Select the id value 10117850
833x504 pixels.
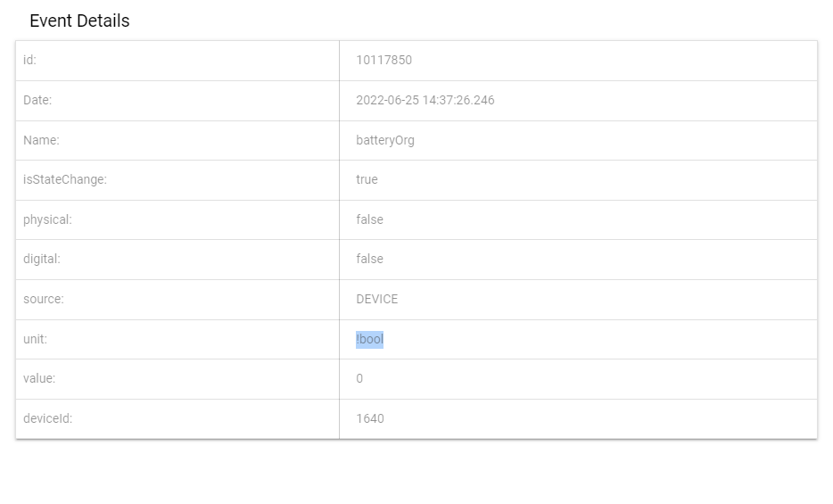(384, 60)
